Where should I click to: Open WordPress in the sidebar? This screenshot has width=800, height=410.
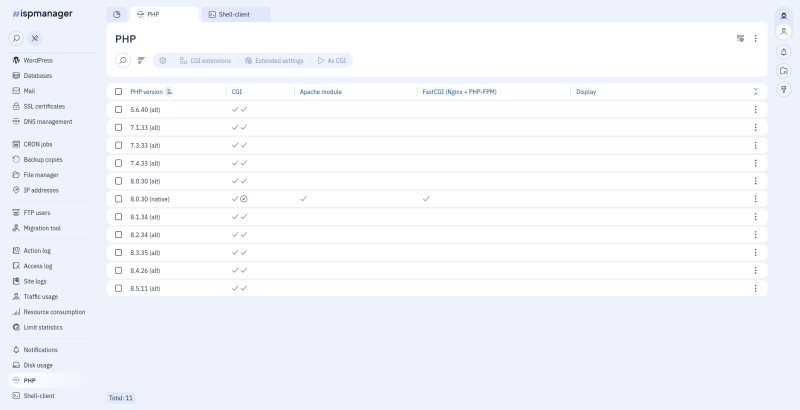point(38,60)
